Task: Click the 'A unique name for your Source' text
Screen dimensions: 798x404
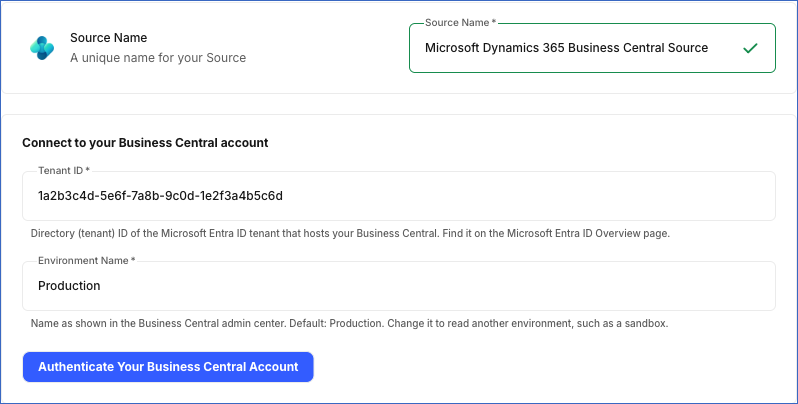Action: (x=158, y=58)
